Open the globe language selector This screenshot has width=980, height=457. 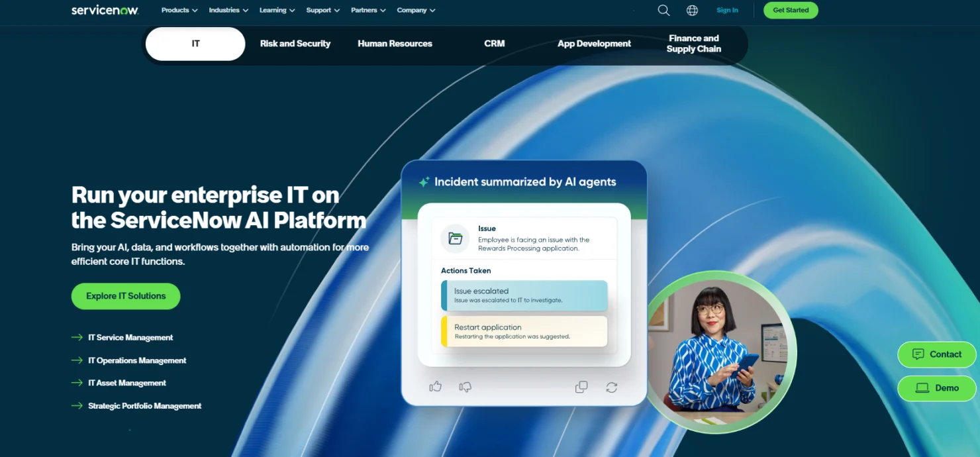click(x=692, y=10)
